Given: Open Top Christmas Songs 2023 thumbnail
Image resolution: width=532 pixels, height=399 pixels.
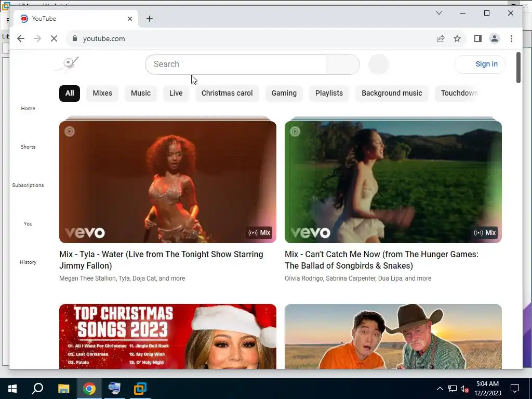Looking at the screenshot, I should point(168,336).
